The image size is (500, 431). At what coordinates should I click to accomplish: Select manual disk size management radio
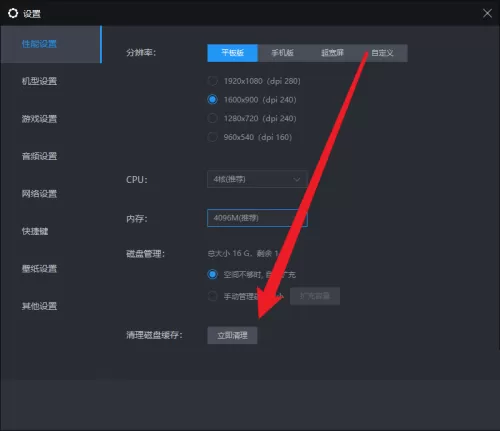pyautogui.click(x=212, y=296)
